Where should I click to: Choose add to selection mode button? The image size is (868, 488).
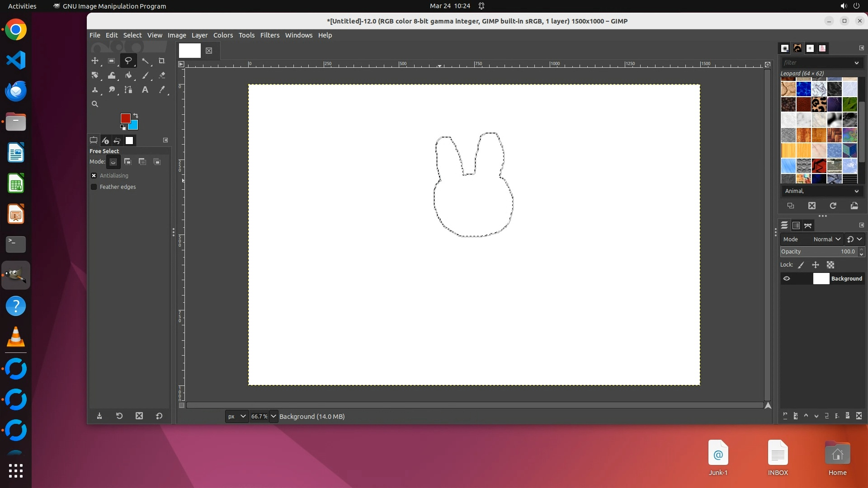[128, 162]
